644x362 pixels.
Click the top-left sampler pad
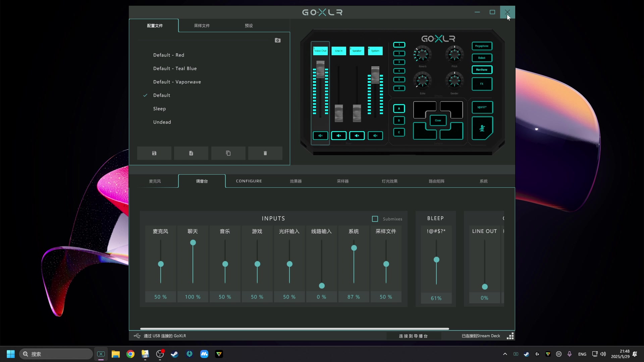[423, 108]
